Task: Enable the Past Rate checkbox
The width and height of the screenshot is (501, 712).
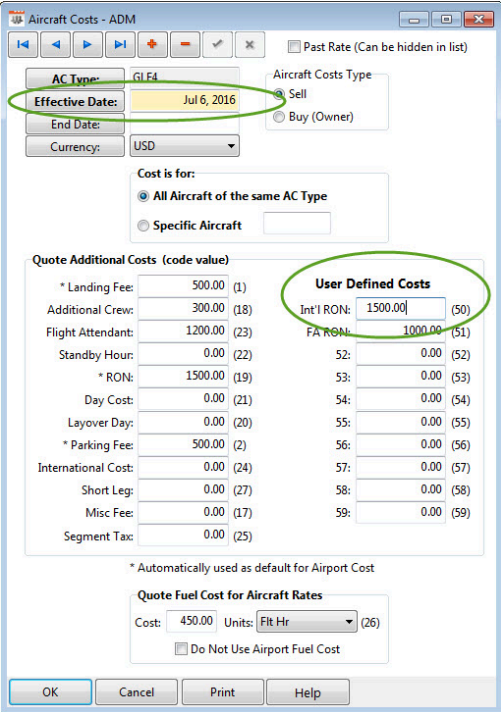Action: click(294, 46)
